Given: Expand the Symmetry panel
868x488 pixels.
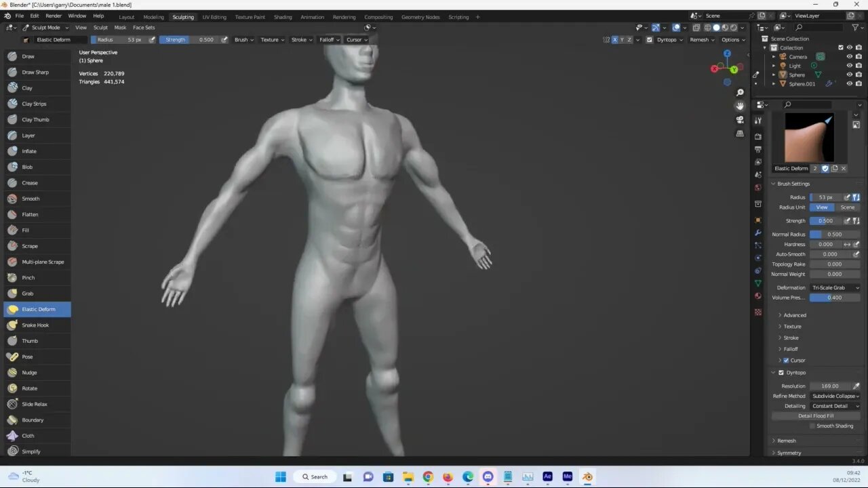Looking at the screenshot, I should point(789,453).
